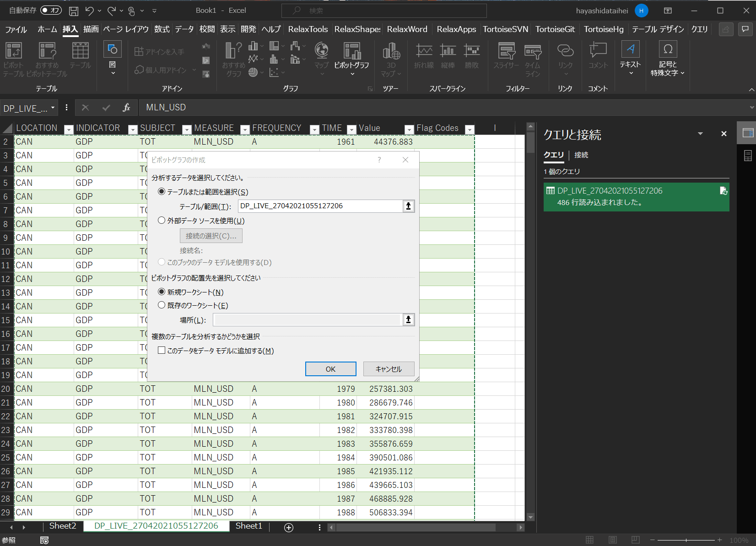Open the LOCATION column filter dropdown
The width and height of the screenshot is (756, 546).
[x=69, y=130]
